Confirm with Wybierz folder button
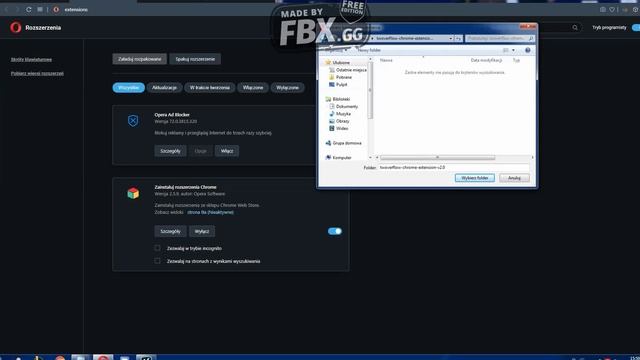This screenshot has height=360, width=640. [475, 178]
